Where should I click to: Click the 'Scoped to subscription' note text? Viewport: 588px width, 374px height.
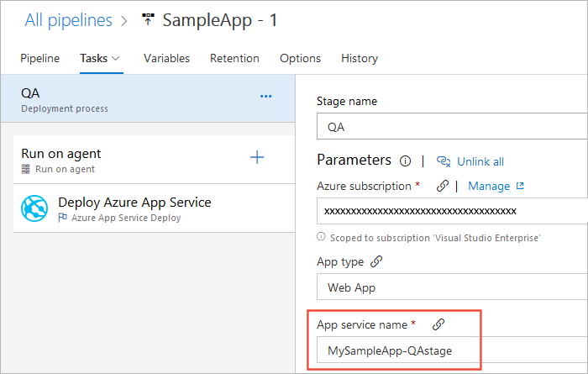(435, 238)
